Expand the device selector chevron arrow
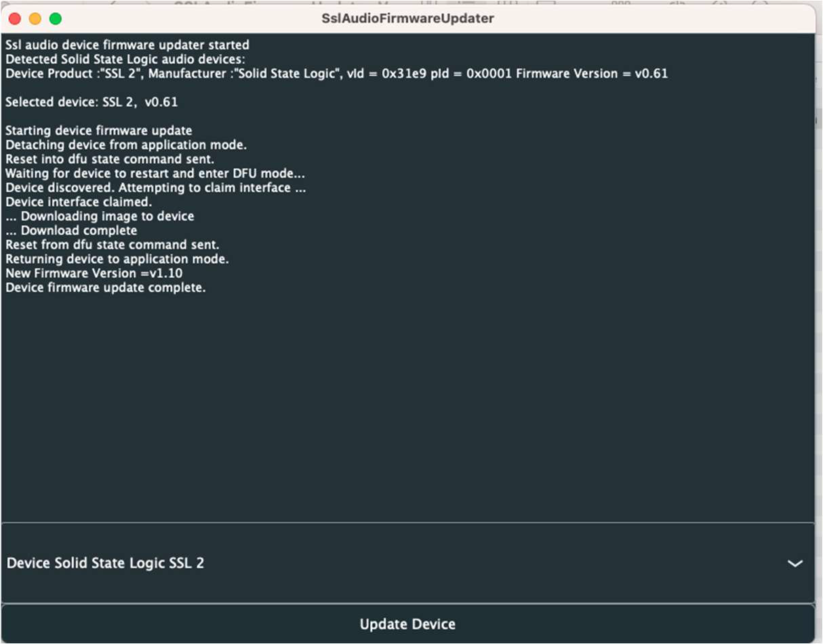823x644 pixels. pos(795,563)
